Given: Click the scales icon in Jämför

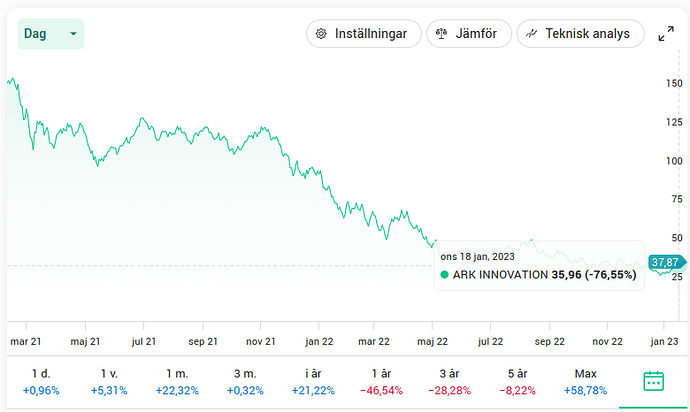Looking at the screenshot, I should click(442, 34).
